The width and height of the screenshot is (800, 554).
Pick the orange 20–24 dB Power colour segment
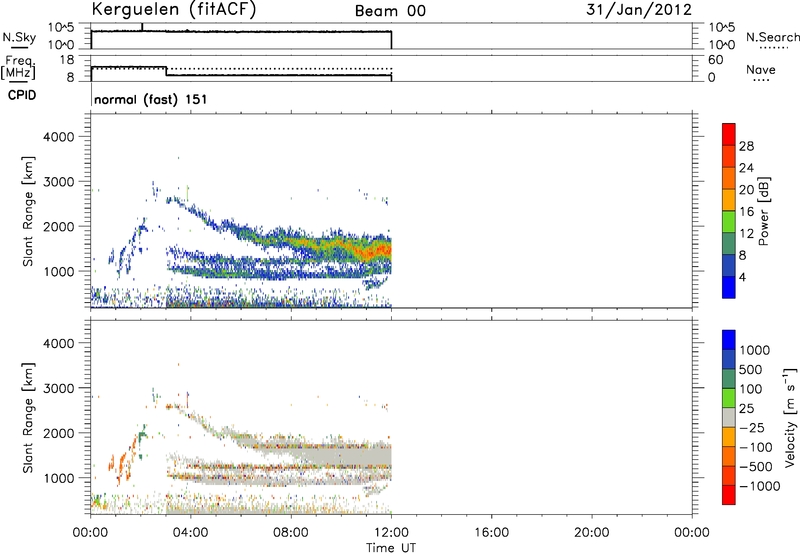point(729,178)
